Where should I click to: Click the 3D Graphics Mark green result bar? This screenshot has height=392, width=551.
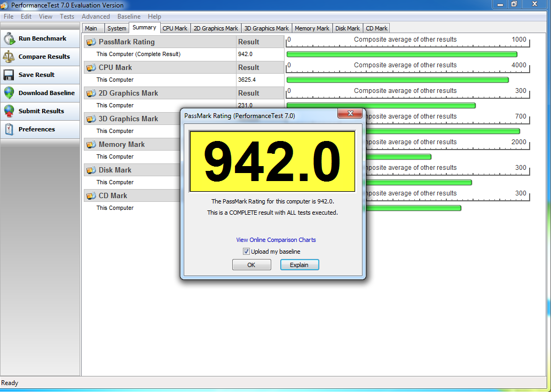[x=443, y=131]
